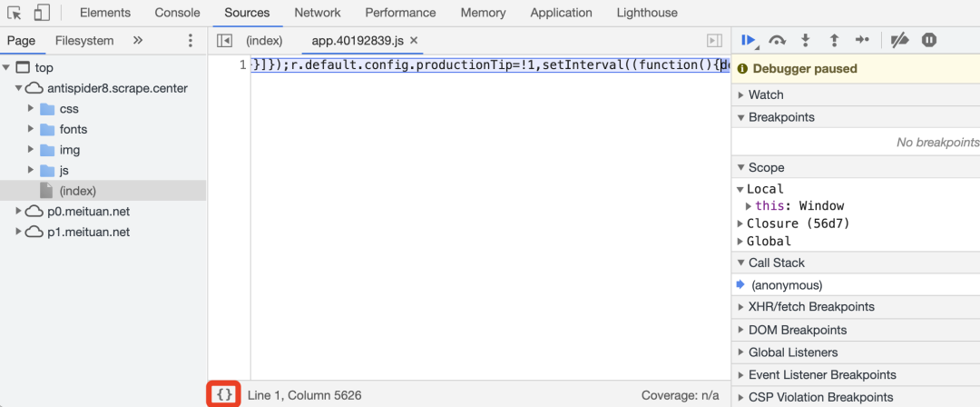Expand the XHR/fetch Breakpoints section
Viewport: 980px width, 407px height.
741,307
